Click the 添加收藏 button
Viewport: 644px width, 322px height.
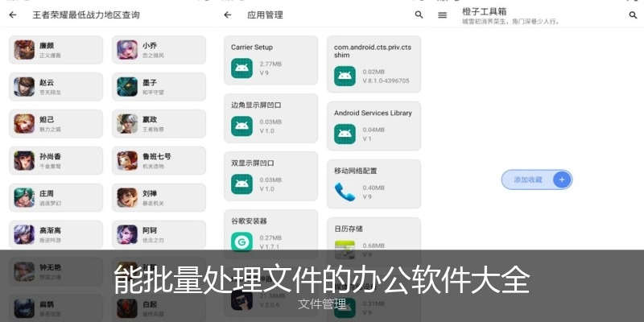[537, 180]
